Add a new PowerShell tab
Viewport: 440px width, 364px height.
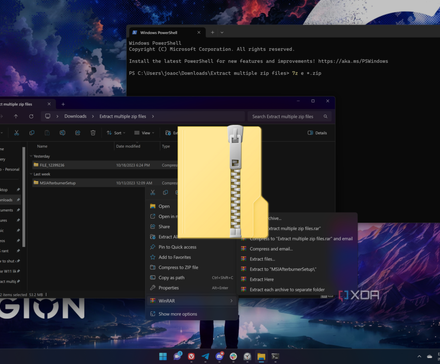pos(212,32)
